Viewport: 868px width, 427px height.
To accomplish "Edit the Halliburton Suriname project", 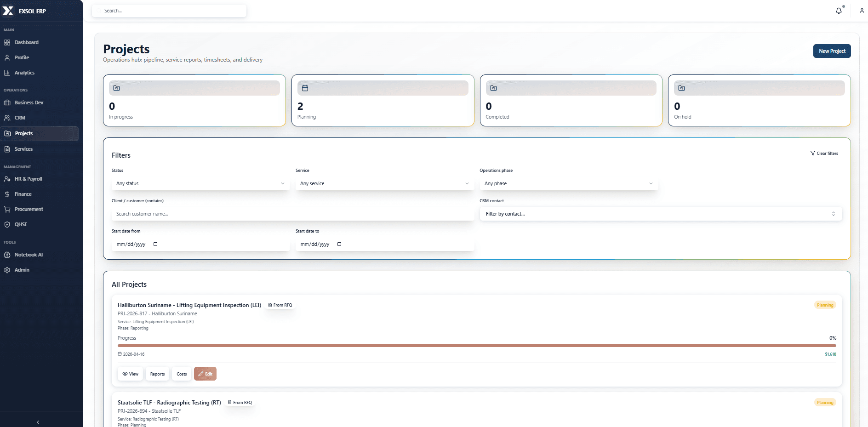I will tap(205, 374).
